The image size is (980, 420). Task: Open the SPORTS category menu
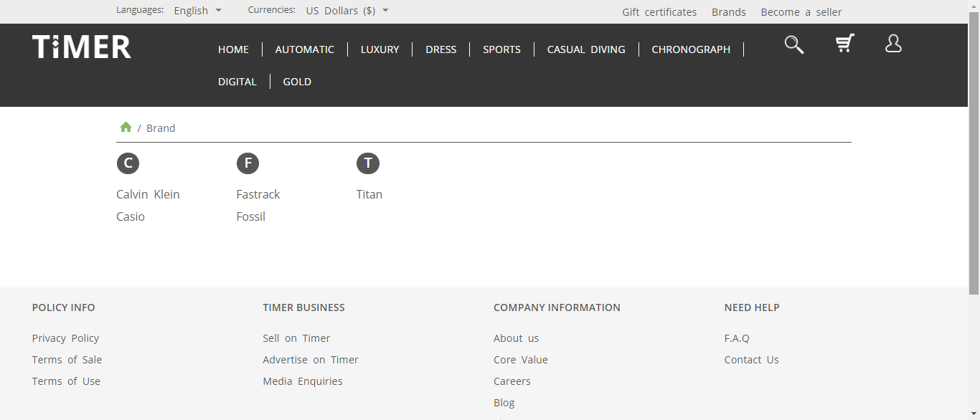[501, 49]
